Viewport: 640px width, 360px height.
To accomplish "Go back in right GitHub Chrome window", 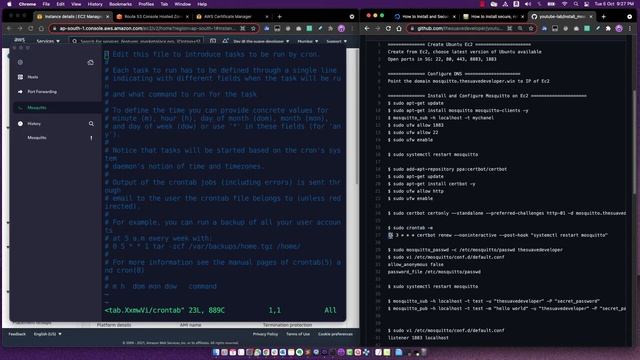I will click(x=367, y=29).
